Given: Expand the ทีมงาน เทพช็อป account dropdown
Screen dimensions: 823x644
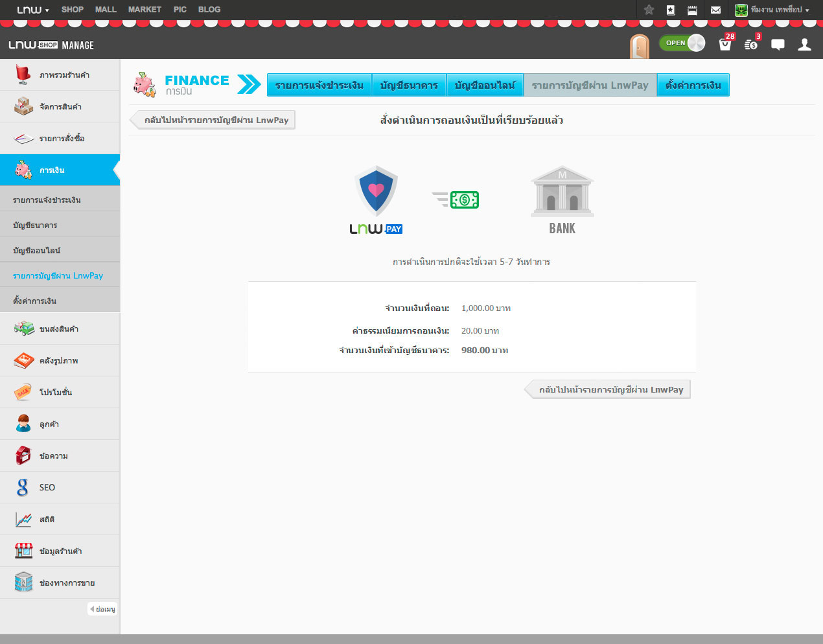Looking at the screenshot, I should click(x=772, y=10).
